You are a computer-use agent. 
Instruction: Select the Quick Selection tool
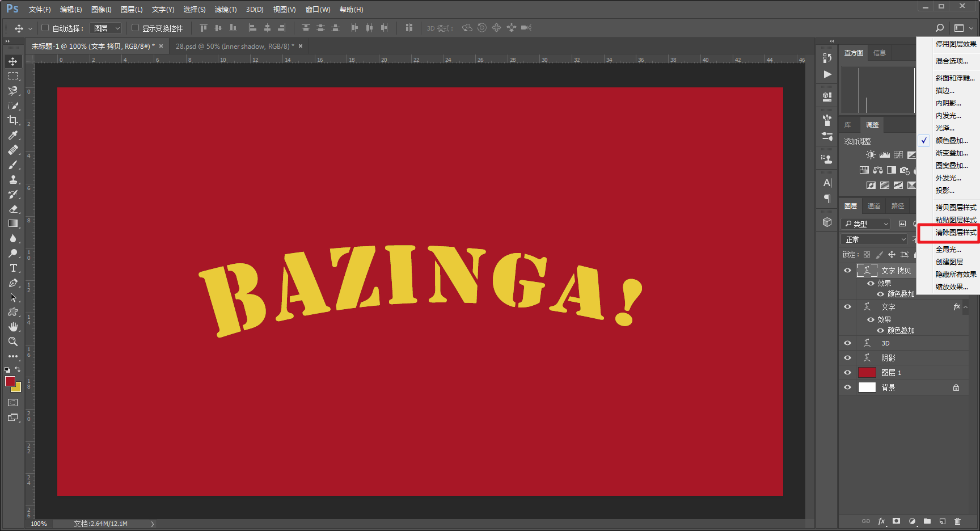tap(12, 106)
